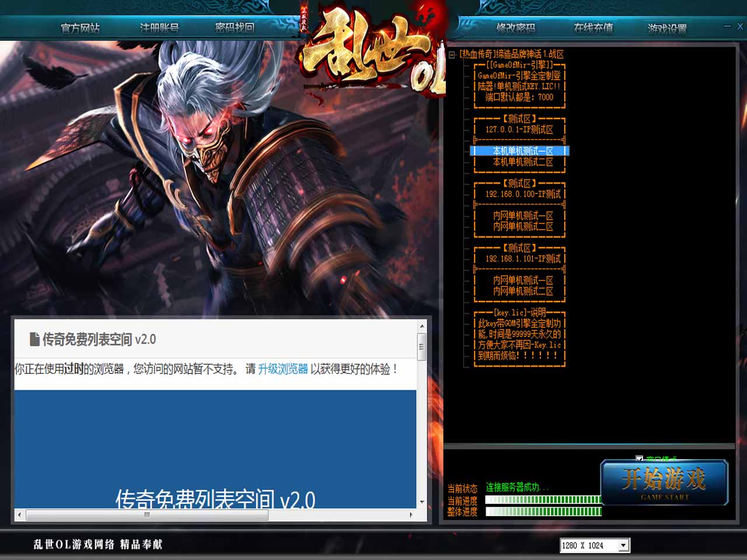Click the web panel scroll left arrow
This screenshot has height=560, width=747.
[19, 515]
